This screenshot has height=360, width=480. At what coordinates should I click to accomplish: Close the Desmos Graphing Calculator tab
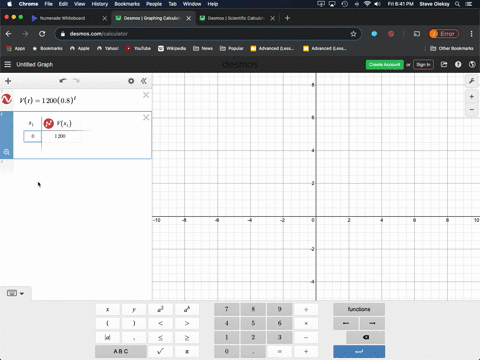click(189, 18)
